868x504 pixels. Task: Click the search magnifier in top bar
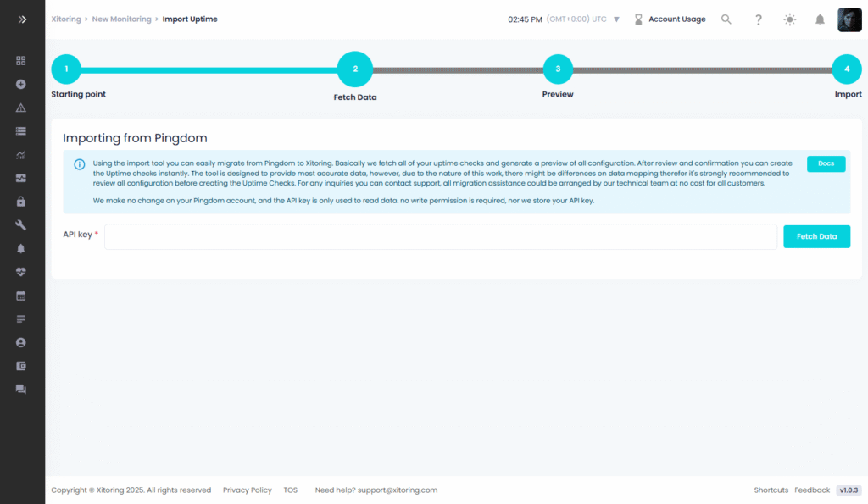(726, 19)
